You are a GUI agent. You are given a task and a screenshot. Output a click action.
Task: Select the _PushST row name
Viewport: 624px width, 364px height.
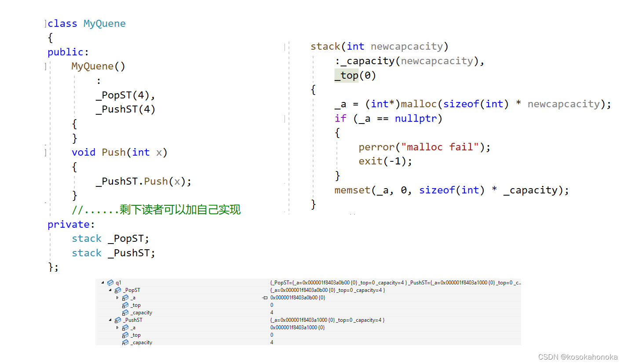pos(133,320)
